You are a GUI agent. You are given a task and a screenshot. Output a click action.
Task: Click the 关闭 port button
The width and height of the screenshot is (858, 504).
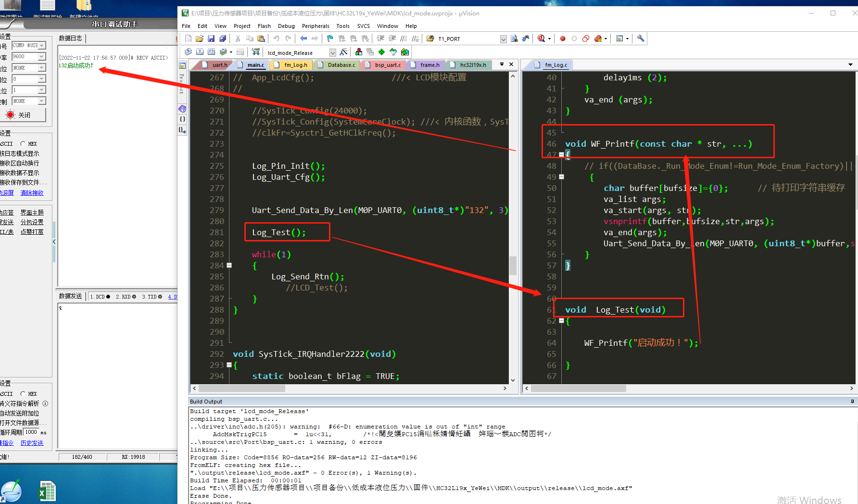(24, 115)
